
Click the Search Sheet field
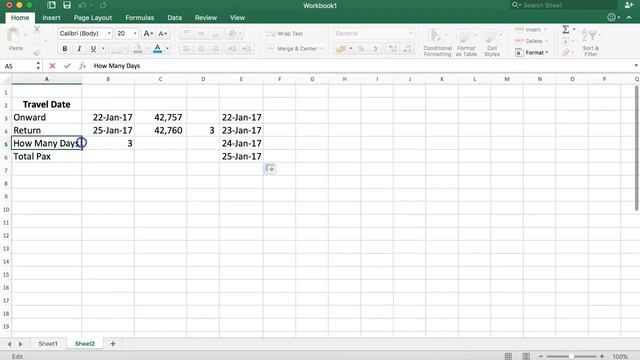[563, 5]
